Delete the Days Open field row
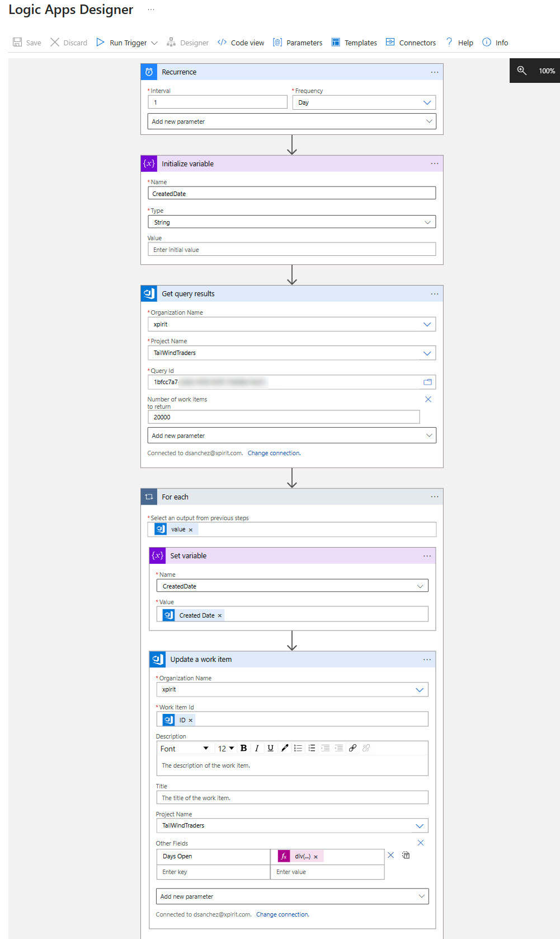This screenshot has width=560, height=939. point(390,855)
